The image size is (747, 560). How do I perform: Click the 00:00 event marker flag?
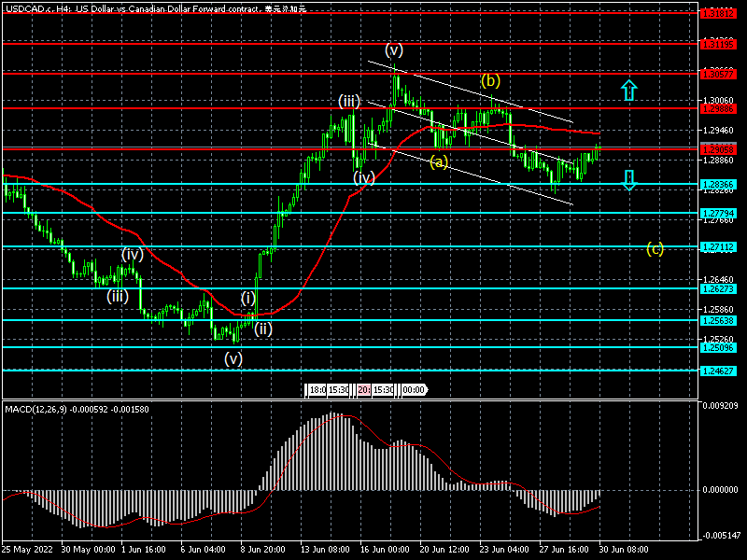[414, 390]
